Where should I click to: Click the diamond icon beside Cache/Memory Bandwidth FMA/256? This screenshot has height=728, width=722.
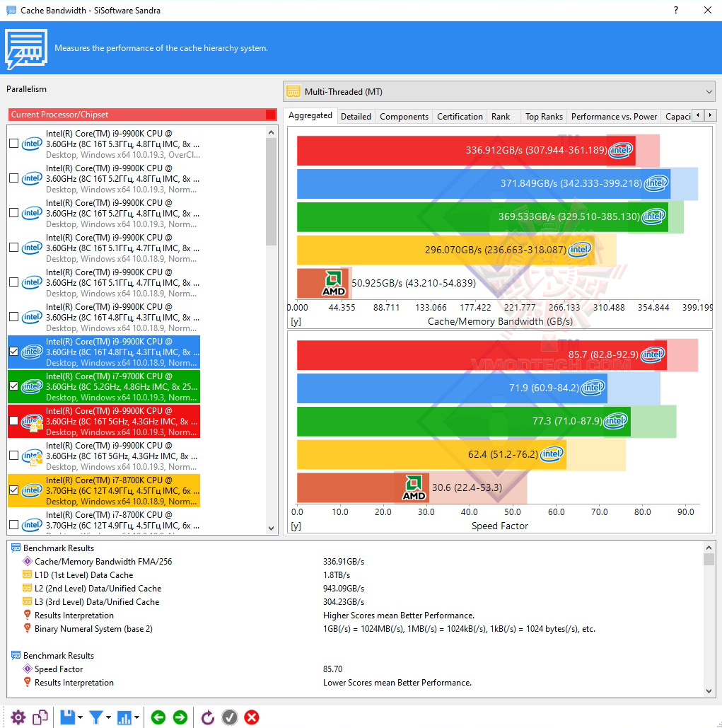point(28,561)
